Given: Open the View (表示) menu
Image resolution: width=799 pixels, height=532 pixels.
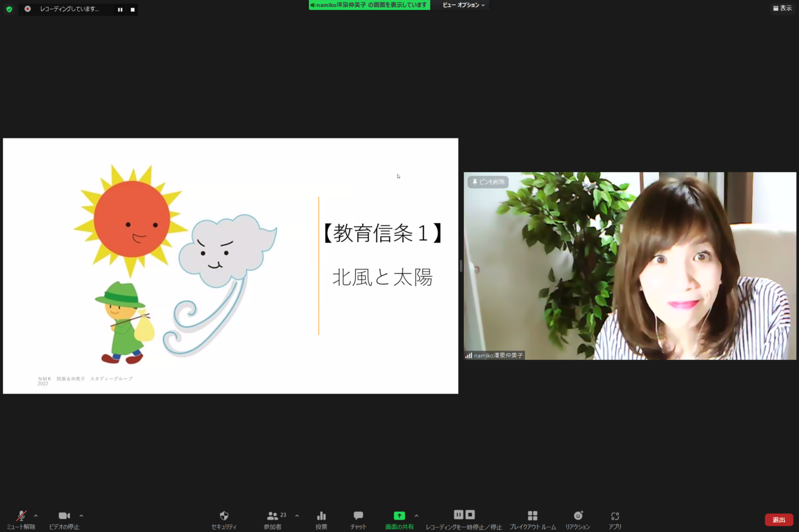Looking at the screenshot, I should pos(782,8).
